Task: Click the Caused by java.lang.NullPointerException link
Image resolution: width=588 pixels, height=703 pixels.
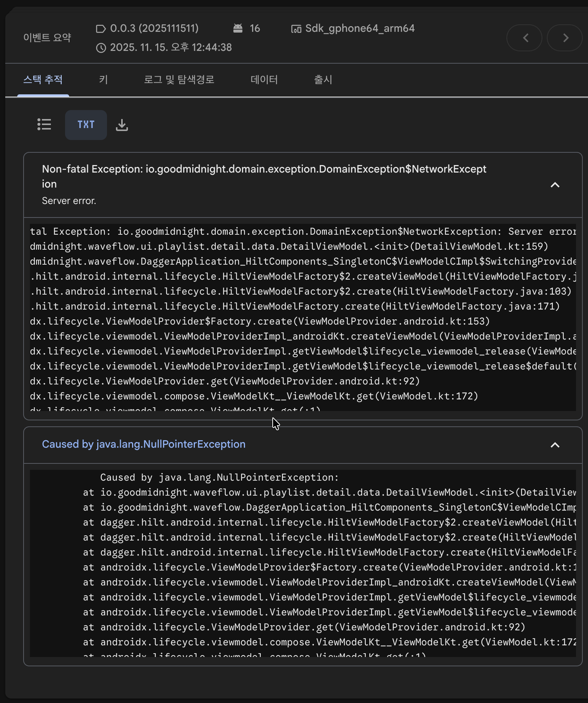Action: pos(144,444)
